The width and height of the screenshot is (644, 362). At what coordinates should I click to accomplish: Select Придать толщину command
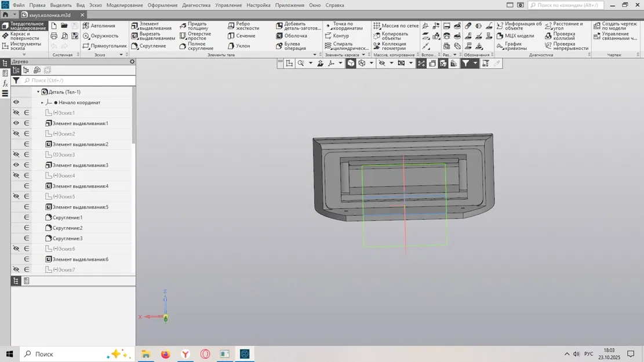(x=195, y=26)
